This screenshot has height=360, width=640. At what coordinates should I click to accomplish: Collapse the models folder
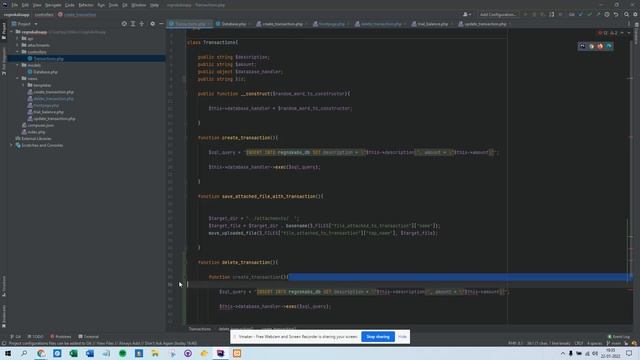point(18,65)
